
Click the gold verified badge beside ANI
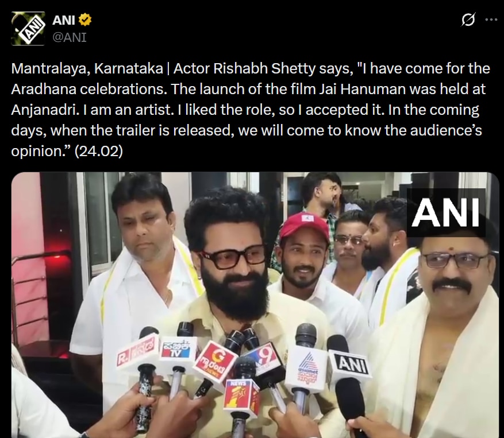click(85, 20)
